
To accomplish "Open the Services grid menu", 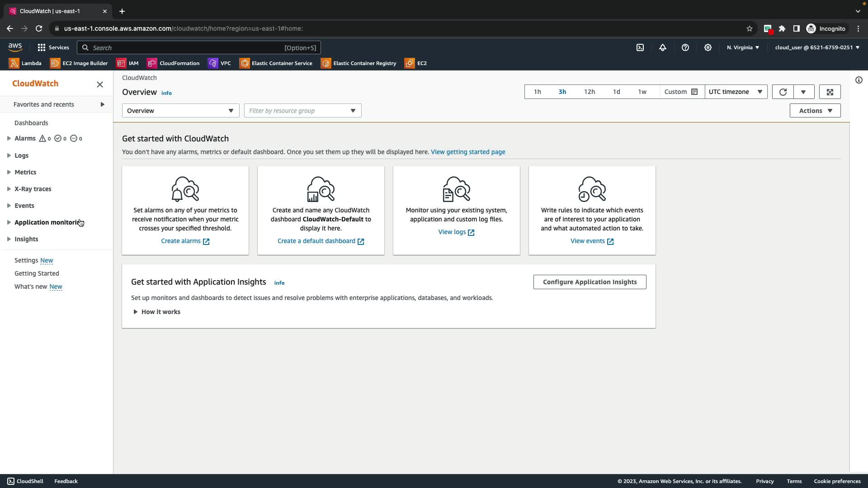I will pyautogui.click(x=53, y=47).
